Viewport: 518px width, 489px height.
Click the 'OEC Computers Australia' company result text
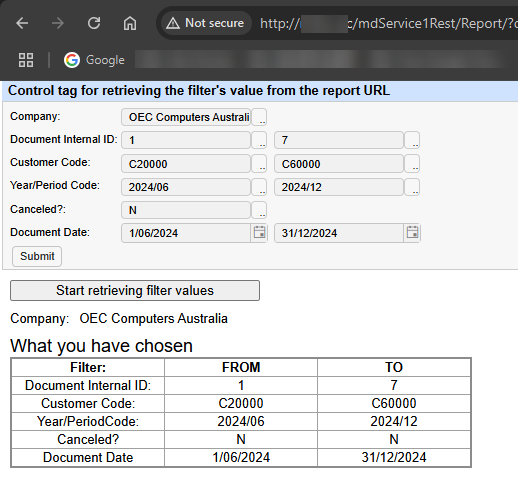point(153,318)
